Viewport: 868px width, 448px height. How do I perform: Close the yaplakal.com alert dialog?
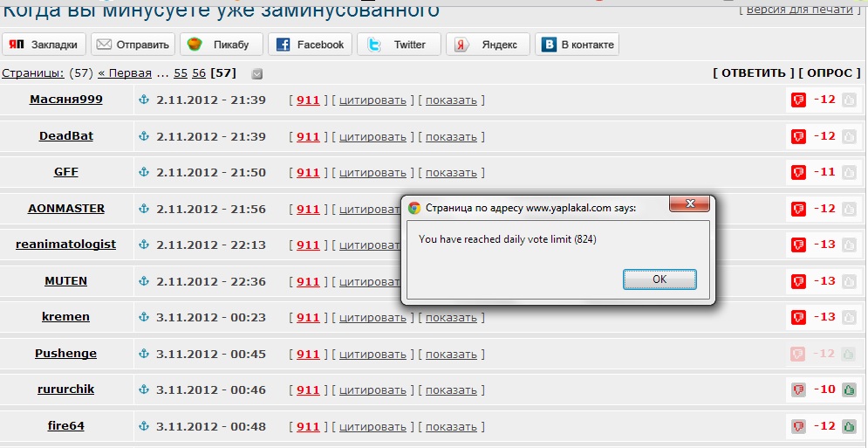pos(690,204)
